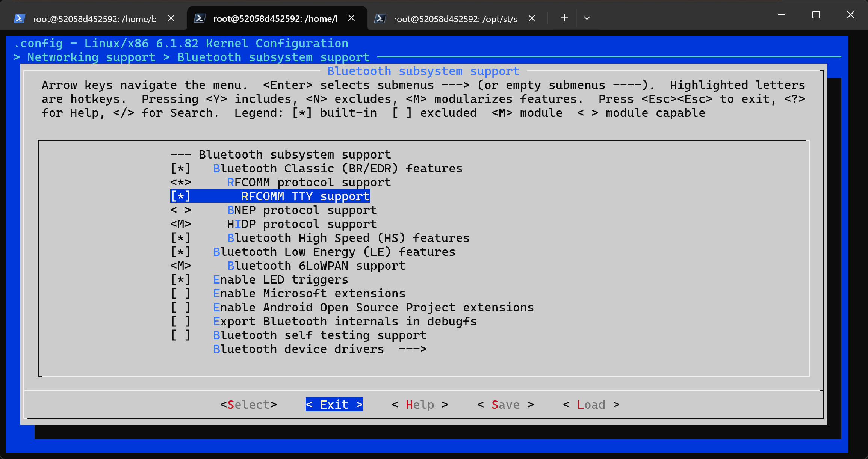Toggle Enable Microsoft extensions checkbox
This screenshot has width=868, height=459.
coord(181,293)
